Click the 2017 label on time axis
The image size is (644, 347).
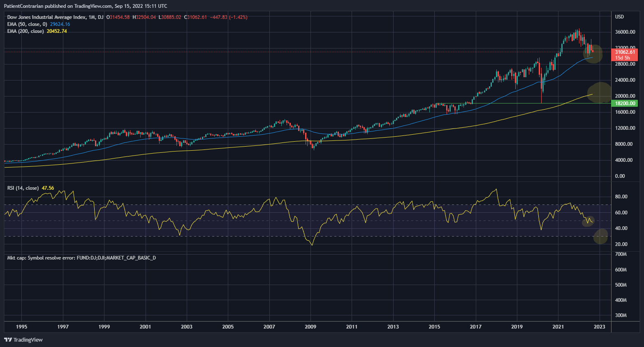(476, 327)
